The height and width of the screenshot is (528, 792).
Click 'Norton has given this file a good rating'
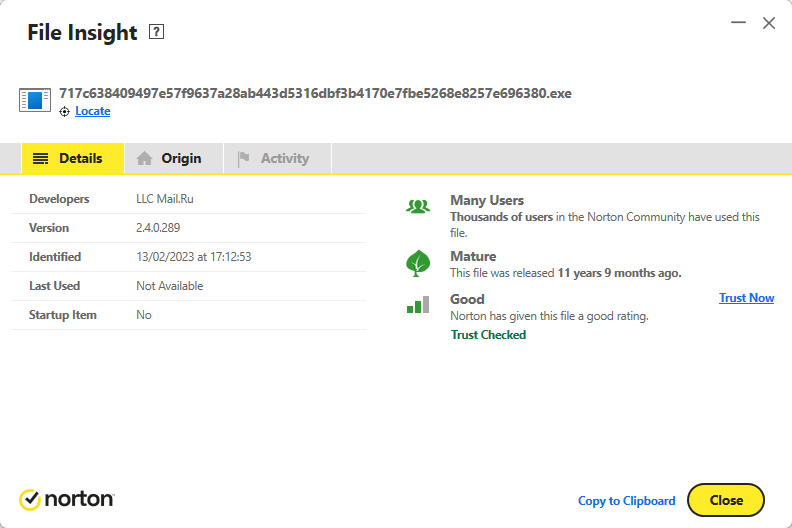tap(550, 316)
